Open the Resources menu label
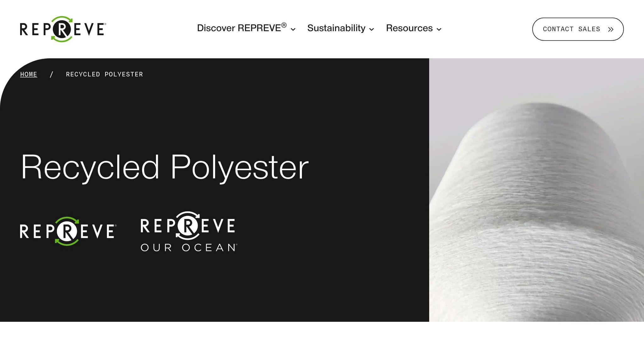Image resolution: width=644 pixels, height=362 pixels. [x=409, y=28]
